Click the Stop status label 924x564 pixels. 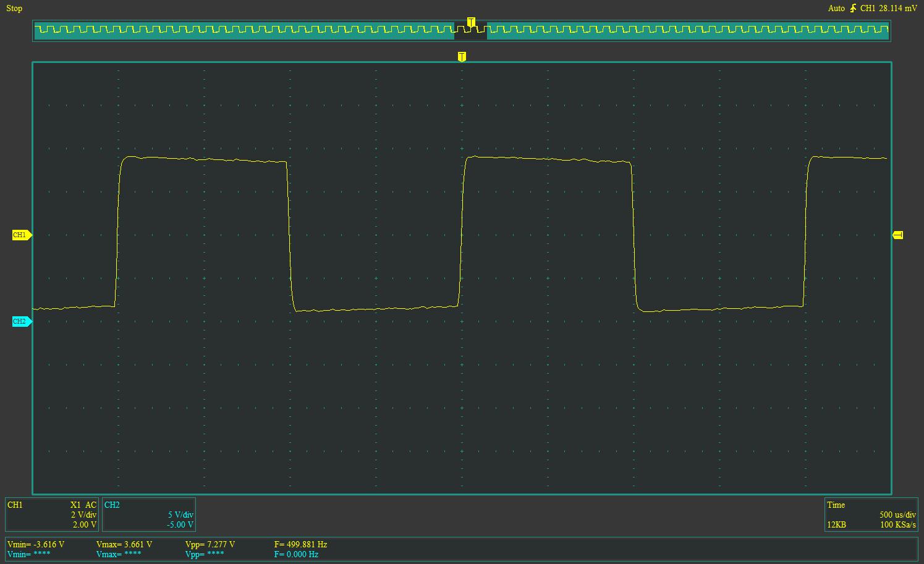[x=14, y=9]
